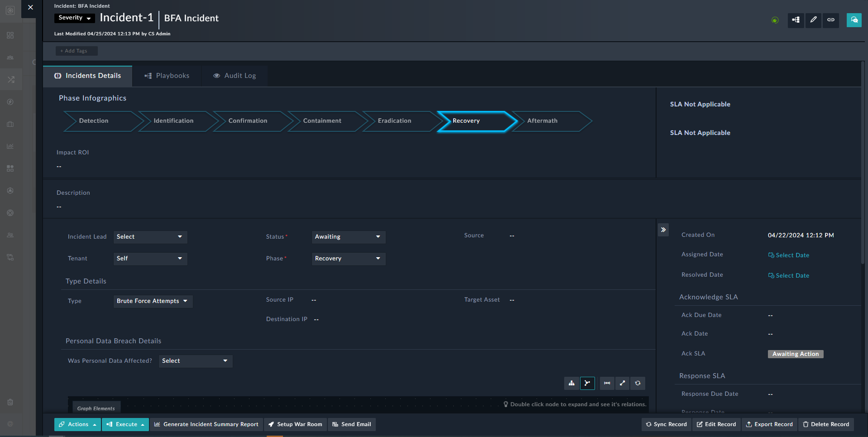Click the pencil edit icon in header
Image resolution: width=868 pixels, height=437 pixels.
tap(813, 20)
